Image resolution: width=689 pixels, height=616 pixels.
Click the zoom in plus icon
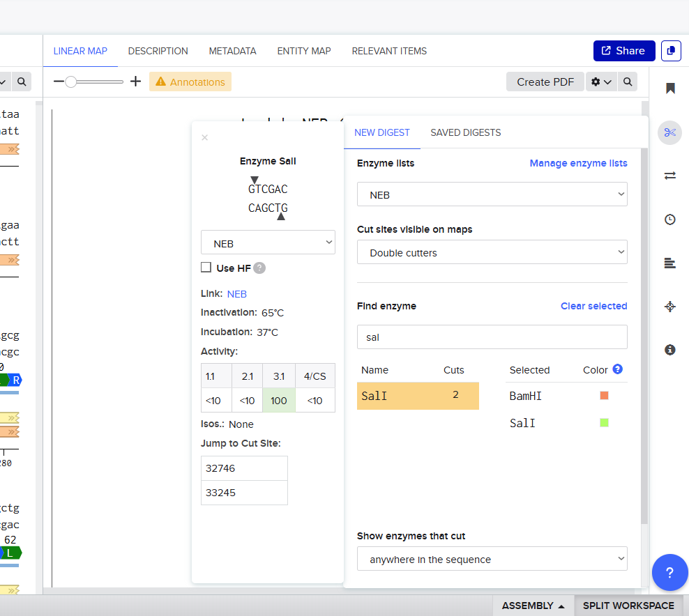click(135, 82)
